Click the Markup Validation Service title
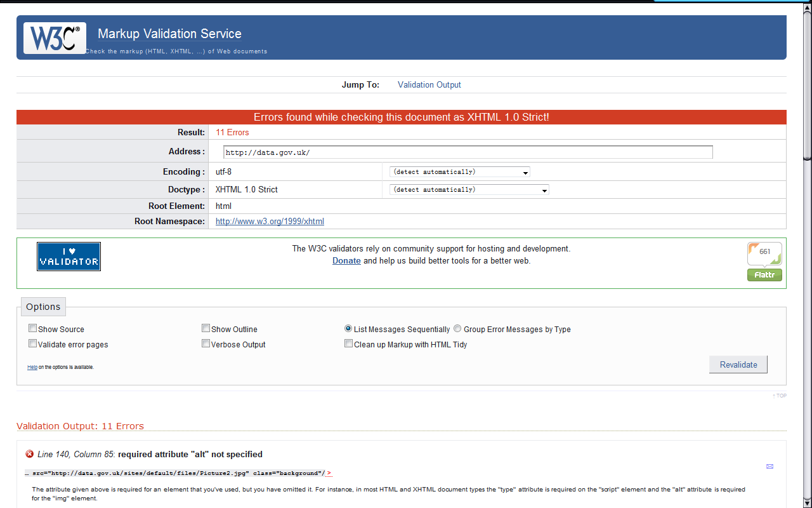This screenshot has width=812, height=508. pos(169,34)
